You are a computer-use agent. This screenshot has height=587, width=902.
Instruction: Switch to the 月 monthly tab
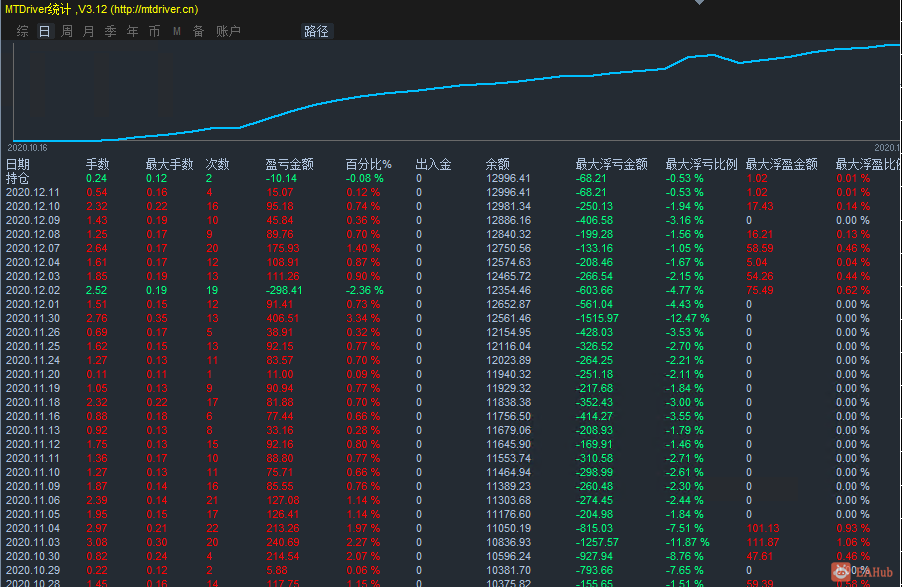pyautogui.click(x=88, y=31)
